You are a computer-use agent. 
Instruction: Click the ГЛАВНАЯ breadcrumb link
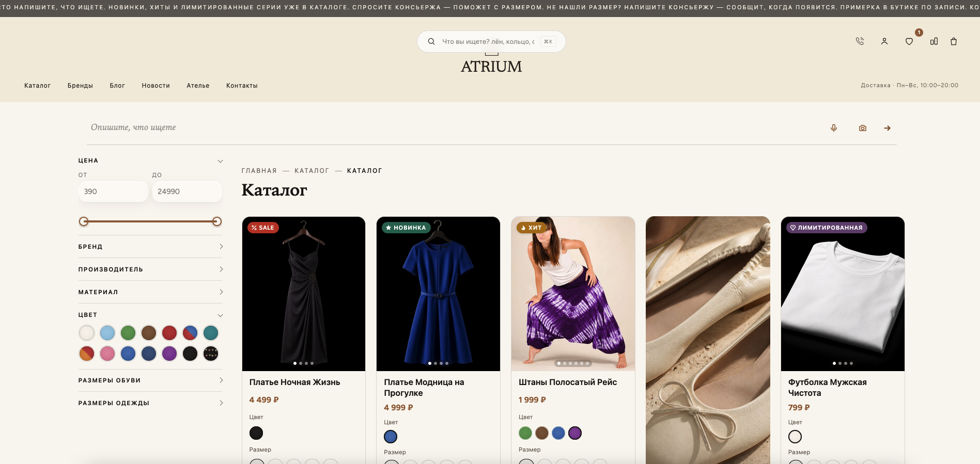(x=259, y=171)
